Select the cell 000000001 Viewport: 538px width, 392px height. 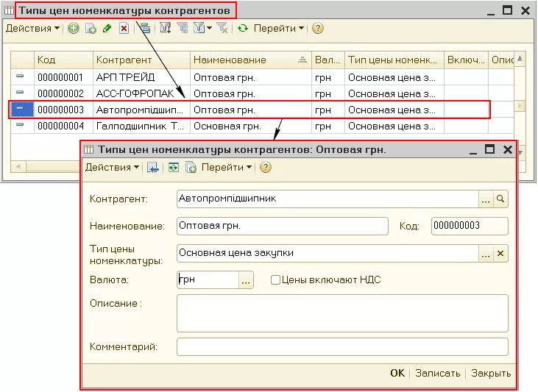(63, 77)
